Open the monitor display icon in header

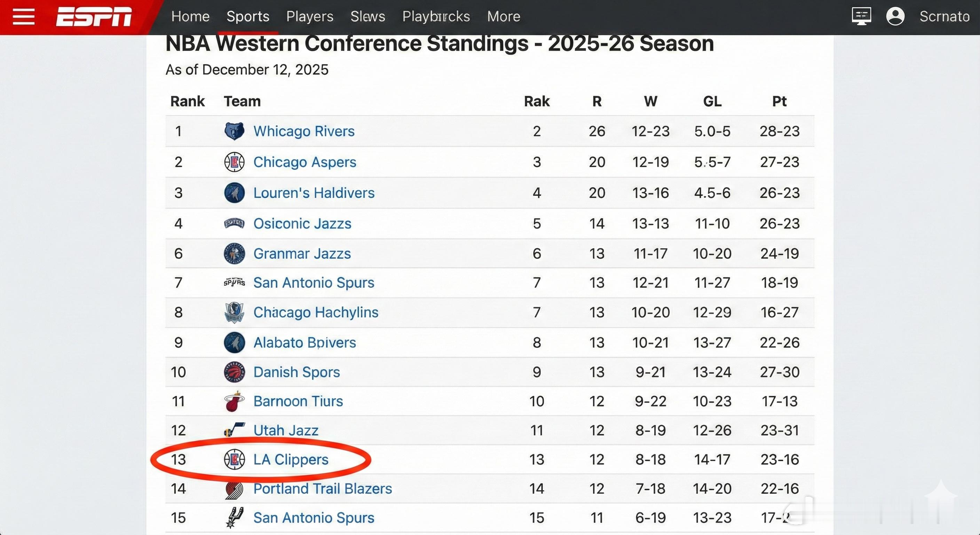coord(861,16)
